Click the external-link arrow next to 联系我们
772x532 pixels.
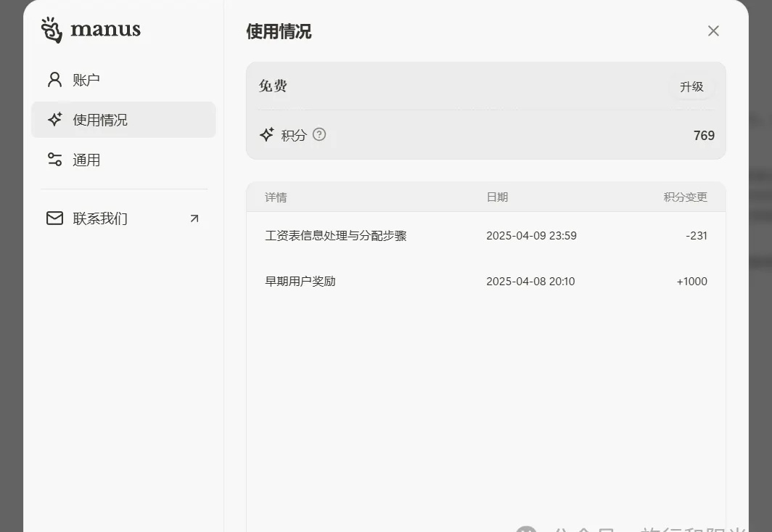pos(194,218)
